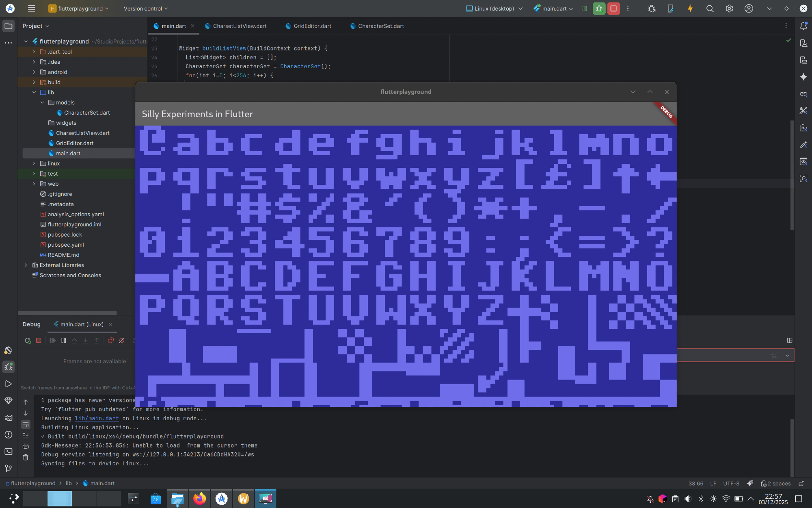Open Firefox from the taskbar
The height and width of the screenshot is (508, 812).
coord(199,499)
